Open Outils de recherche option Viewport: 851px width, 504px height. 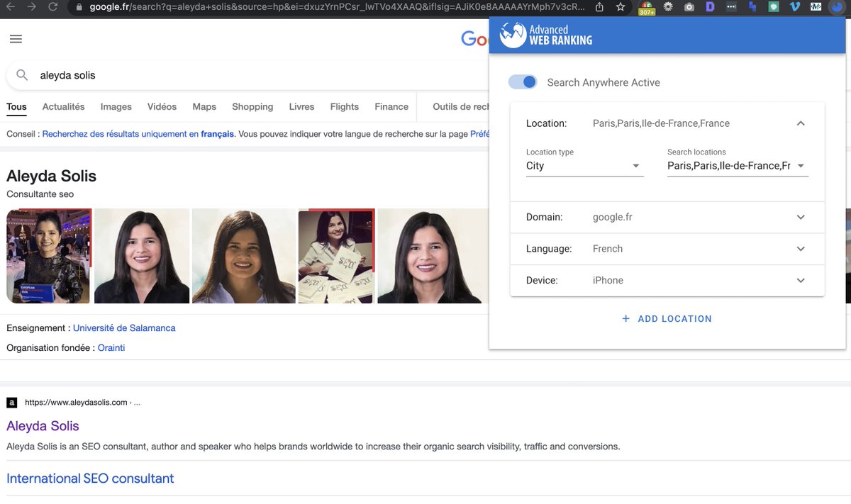coord(461,107)
